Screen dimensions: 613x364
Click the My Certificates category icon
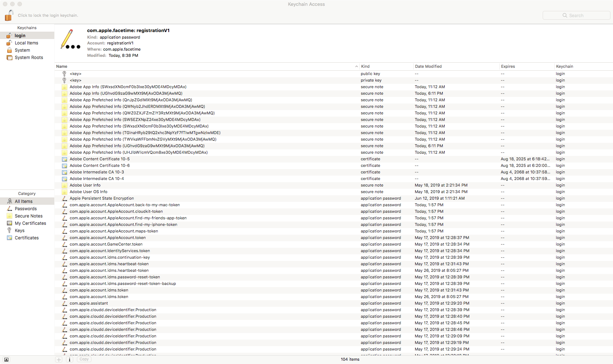click(x=9, y=223)
